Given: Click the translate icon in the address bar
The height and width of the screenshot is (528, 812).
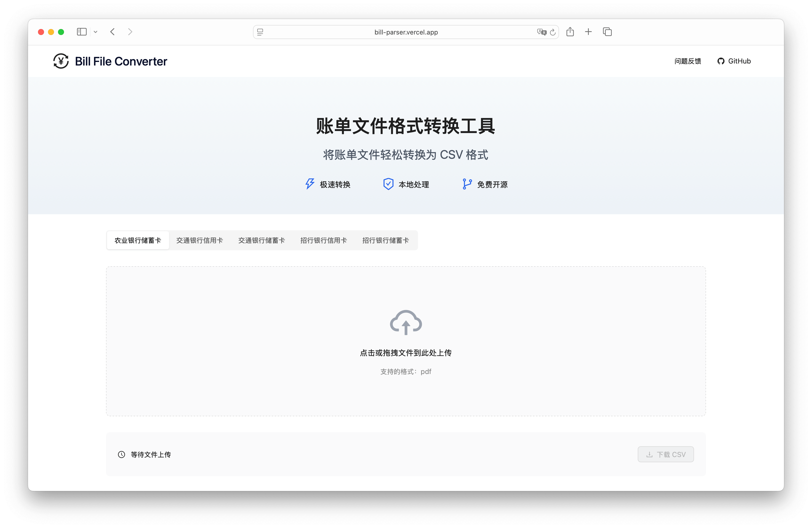Looking at the screenshot, I should (x=542, y=32).
